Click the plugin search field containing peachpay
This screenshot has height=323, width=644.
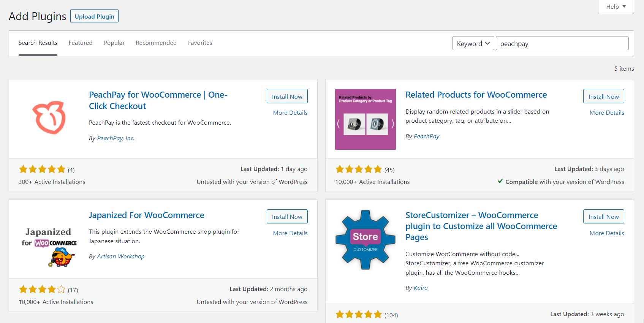pos(562,43)
